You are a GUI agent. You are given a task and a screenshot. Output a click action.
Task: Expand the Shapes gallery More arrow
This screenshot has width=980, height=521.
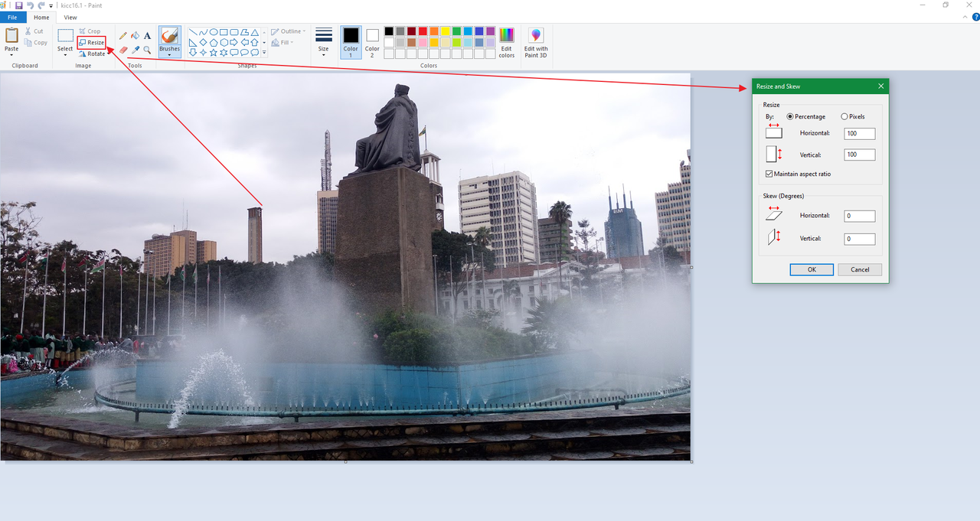264,53
